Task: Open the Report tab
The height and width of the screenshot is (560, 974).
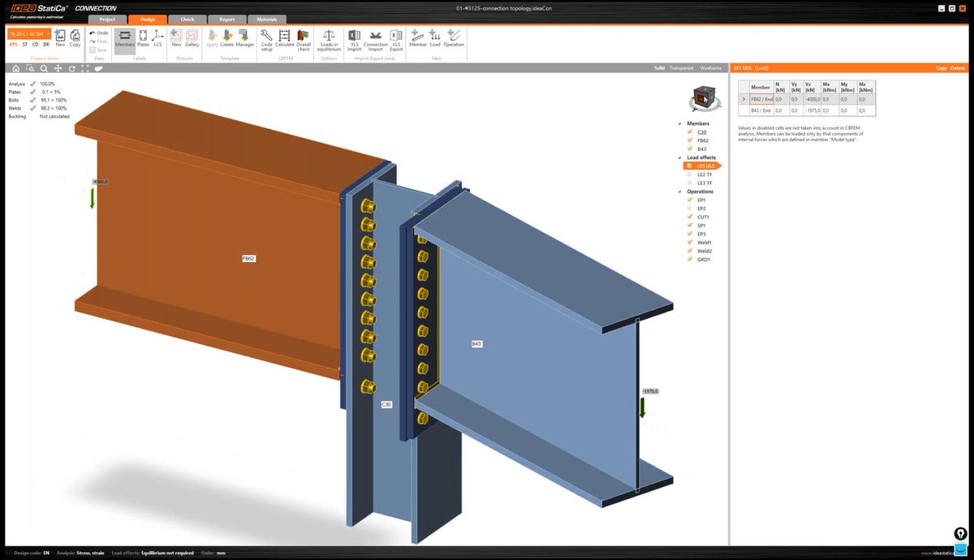Action: (x=227, y=19)
